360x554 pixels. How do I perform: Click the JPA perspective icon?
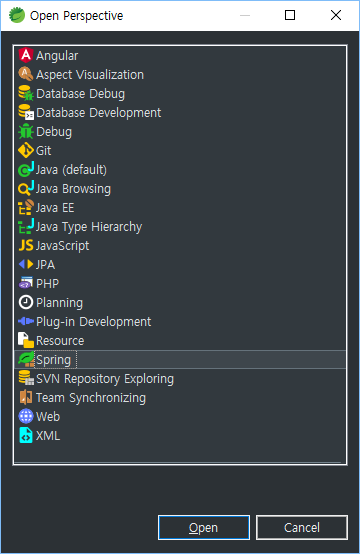tap(26, 265)
